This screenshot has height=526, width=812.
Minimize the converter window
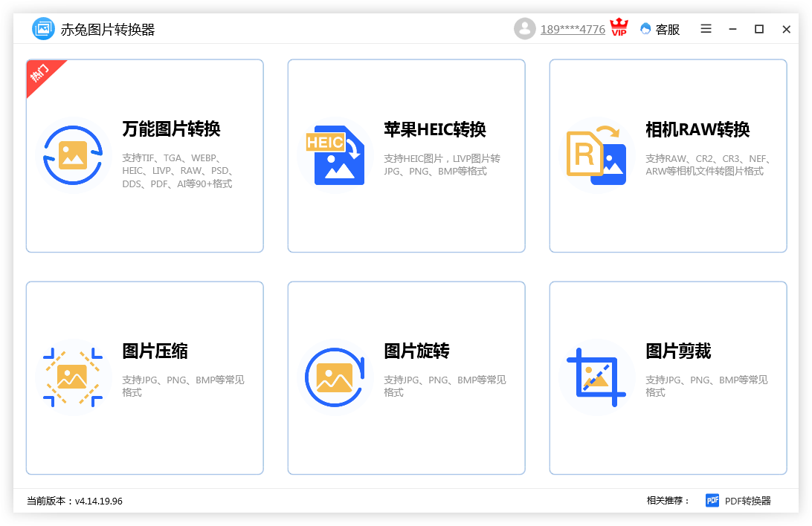click(732, 29)
